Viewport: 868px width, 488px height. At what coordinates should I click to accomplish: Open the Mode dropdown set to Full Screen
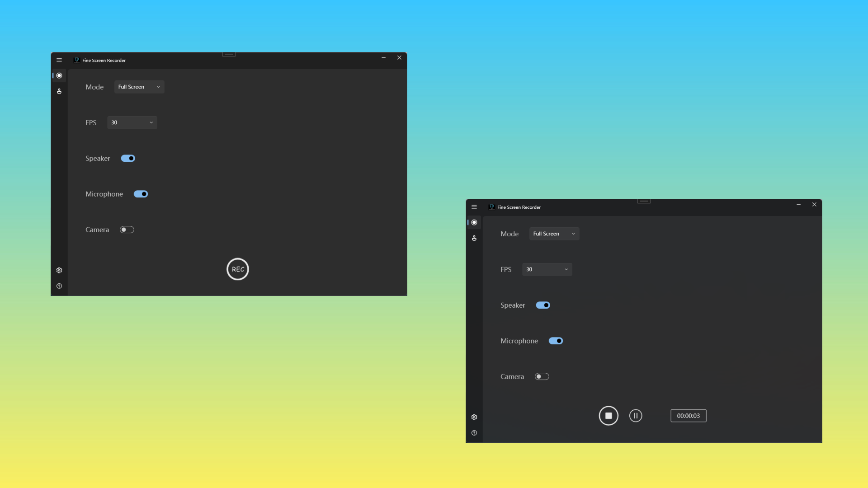(139, 87)
